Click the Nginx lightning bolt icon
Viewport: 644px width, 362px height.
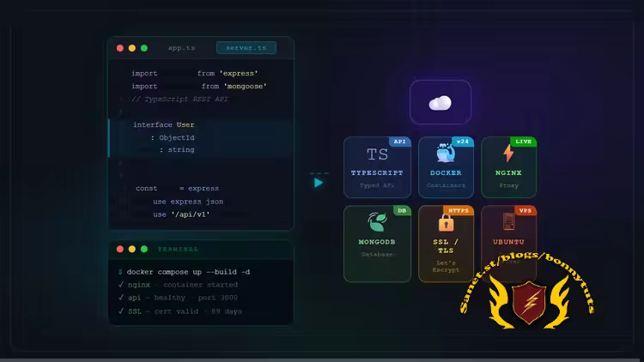(508, 154)
